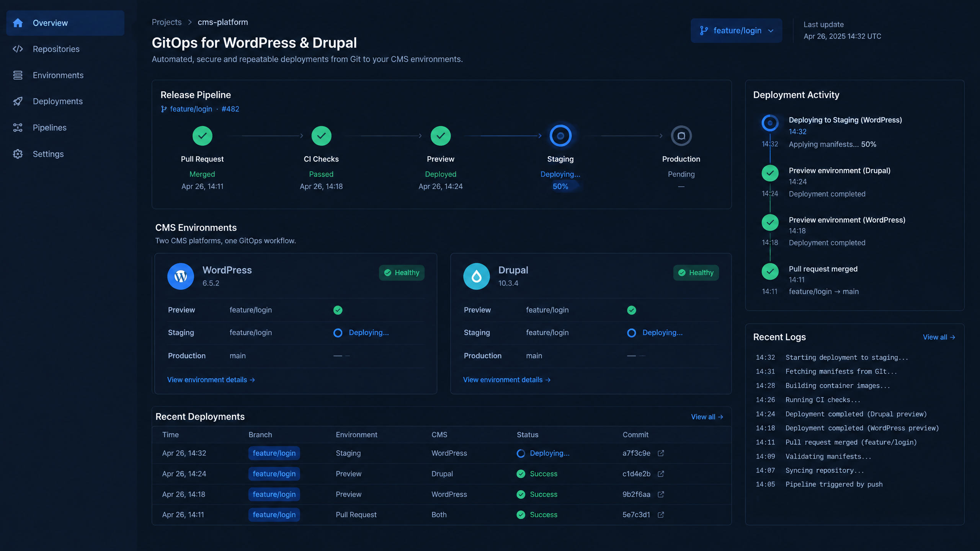The height and width of the screenshot is (551, 980).
Task: Click the WordPress logo icon
Action: (181, 276)
